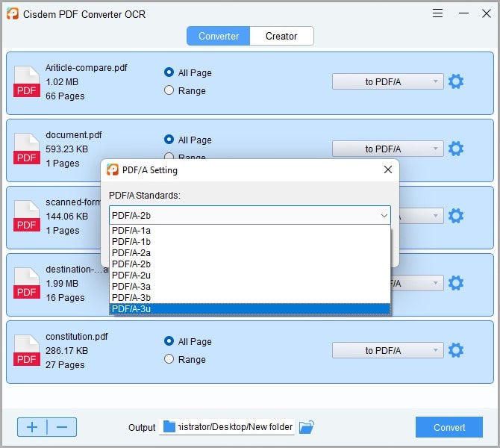The width and height of the screenshot is (500, 448).
Task: Choose PDF/A-1b from the list
Action: 250,242
